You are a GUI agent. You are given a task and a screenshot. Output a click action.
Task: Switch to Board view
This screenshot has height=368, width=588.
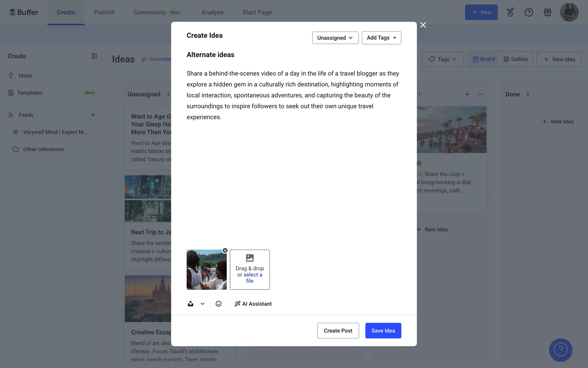point(484,59)
